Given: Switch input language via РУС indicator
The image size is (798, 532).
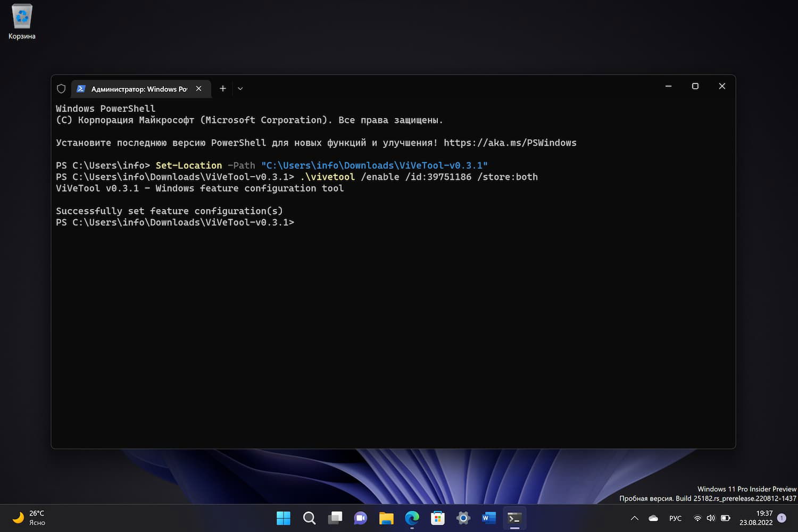Looking at the screenshot, I should [x=676, y=518].
